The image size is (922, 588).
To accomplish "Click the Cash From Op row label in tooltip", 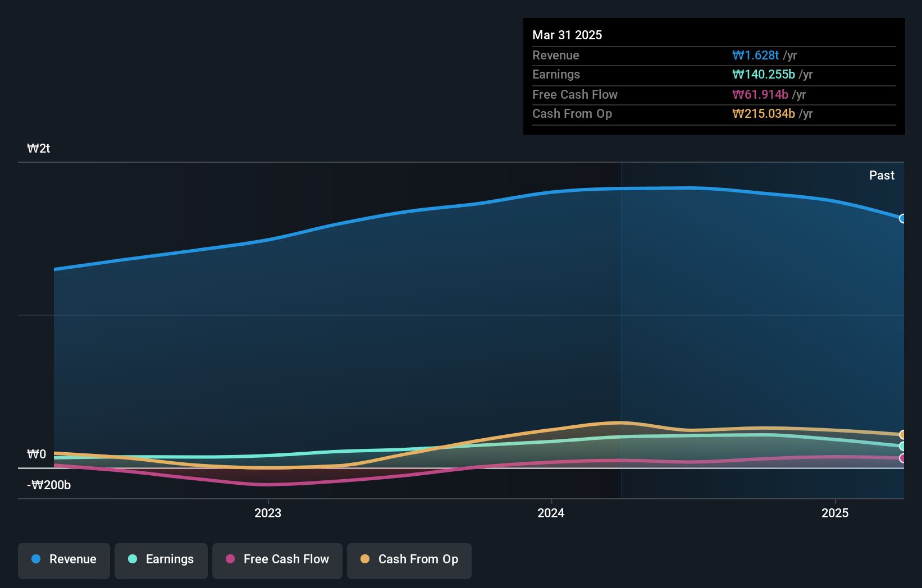I will 572,113.
